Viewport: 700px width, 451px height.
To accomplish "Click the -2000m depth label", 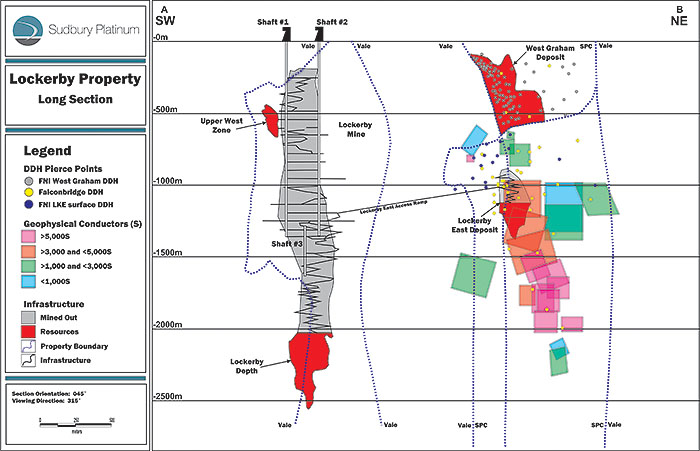I will (168, 325).
